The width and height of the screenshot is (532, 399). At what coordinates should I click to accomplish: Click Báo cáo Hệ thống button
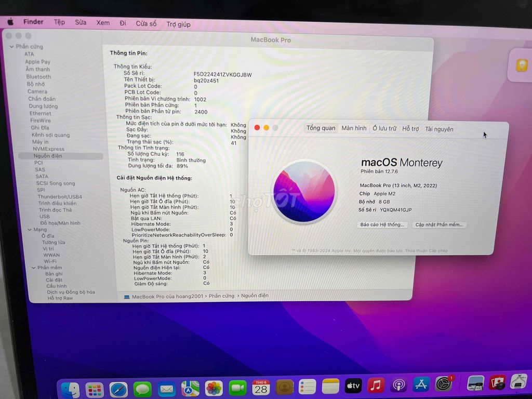click(382, 224)
